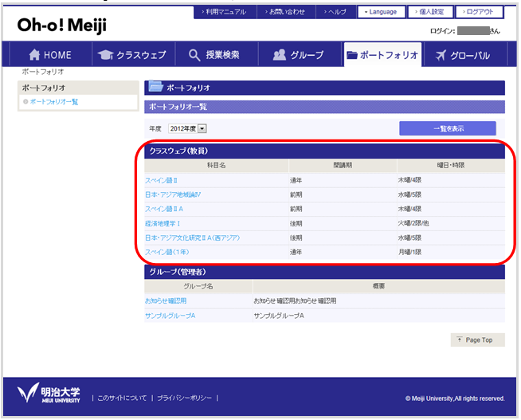Click the 一覧を表示 button
Screen dimensions: 521x420
[x=448, y=128]
